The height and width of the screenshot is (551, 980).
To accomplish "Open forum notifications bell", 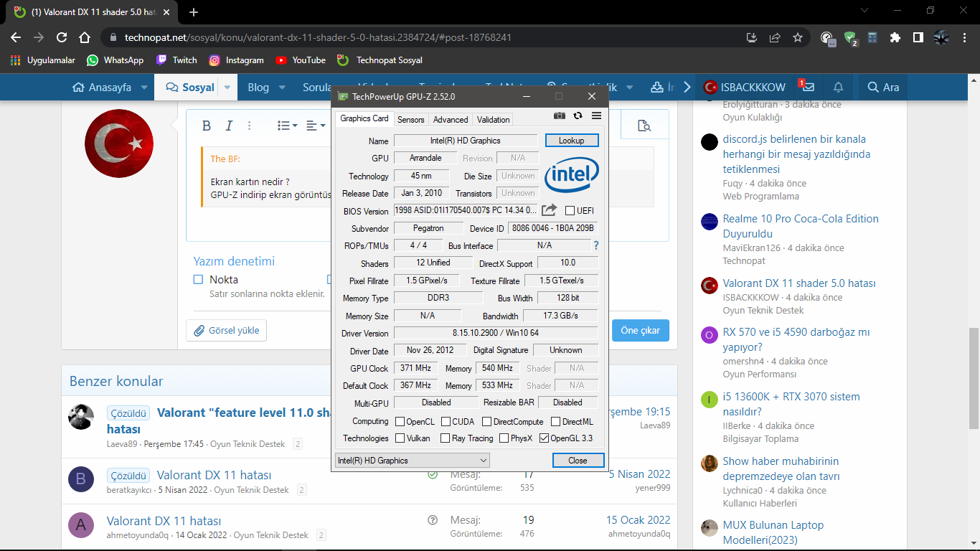I will 838,87.
